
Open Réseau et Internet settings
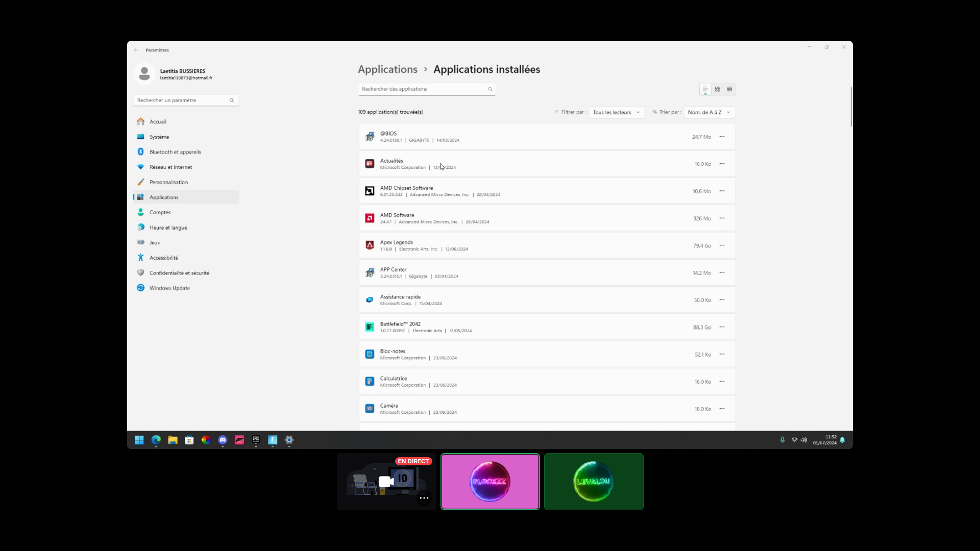point(186,167)
